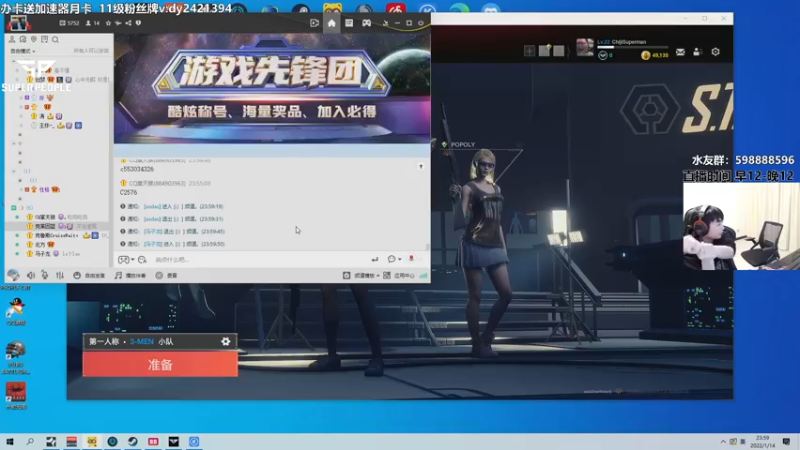Screen dimensions: 800x450
Task: Click the flower gift icon by chat input
Action: coord(411,259)
